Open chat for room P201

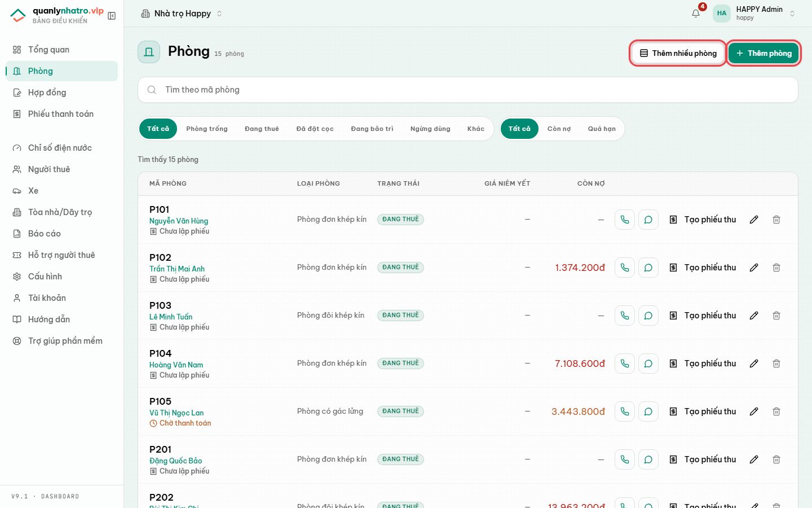pyautogui.click(x=648, y=459)
